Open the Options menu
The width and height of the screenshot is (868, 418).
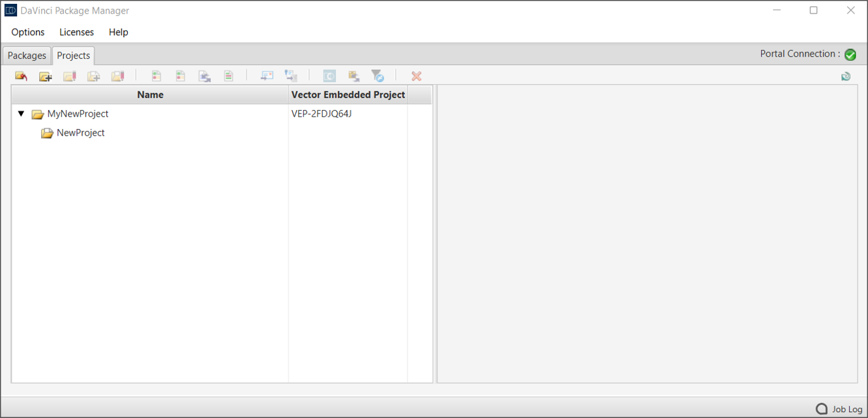28,32
